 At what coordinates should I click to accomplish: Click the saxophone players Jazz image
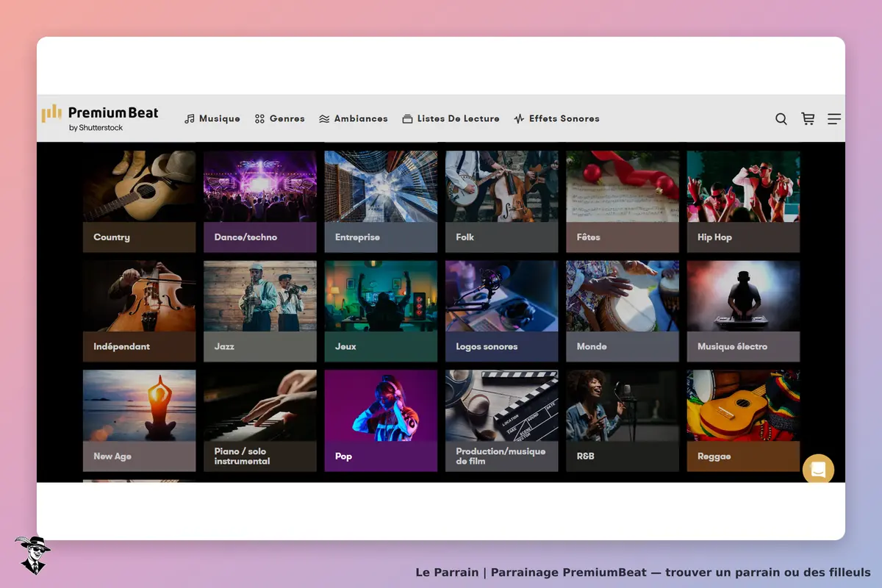coord(260,296)
